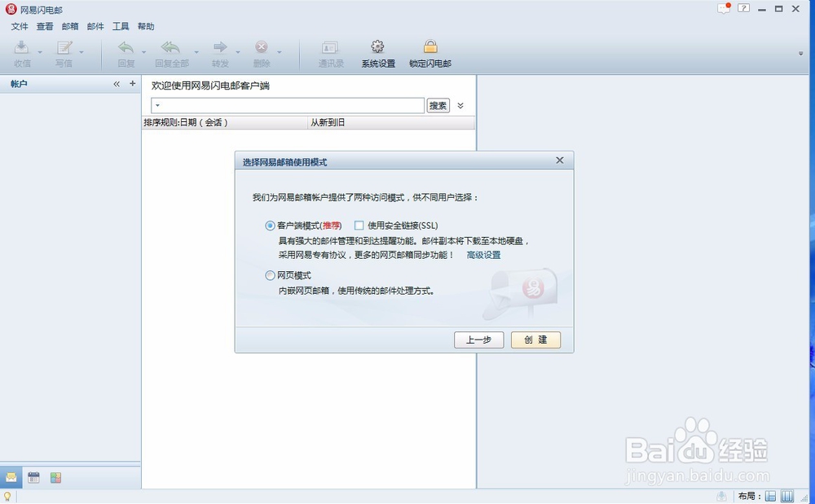Viewport: 815px width, 504px height.
Task: Open the 转发 dropdown arrow
Action: click(x=238, y=52)
